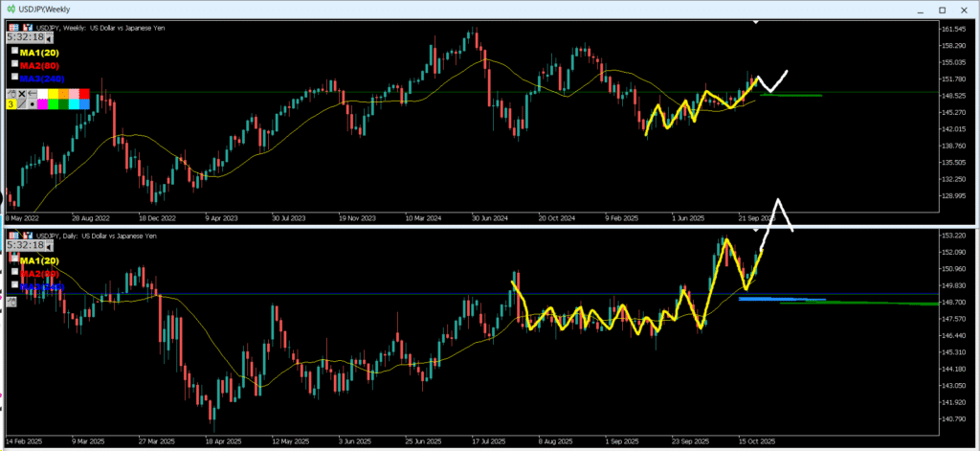This screenshot has height=451, width=980.
Task: Click the left arrow undo icon in palette
Action: 33,94
